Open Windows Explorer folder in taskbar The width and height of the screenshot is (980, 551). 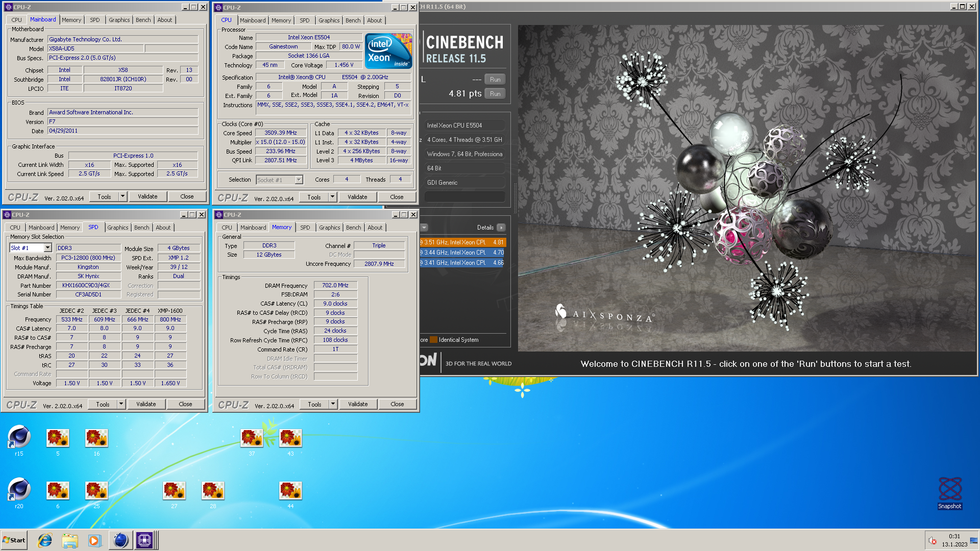click(x=70, y=540)
